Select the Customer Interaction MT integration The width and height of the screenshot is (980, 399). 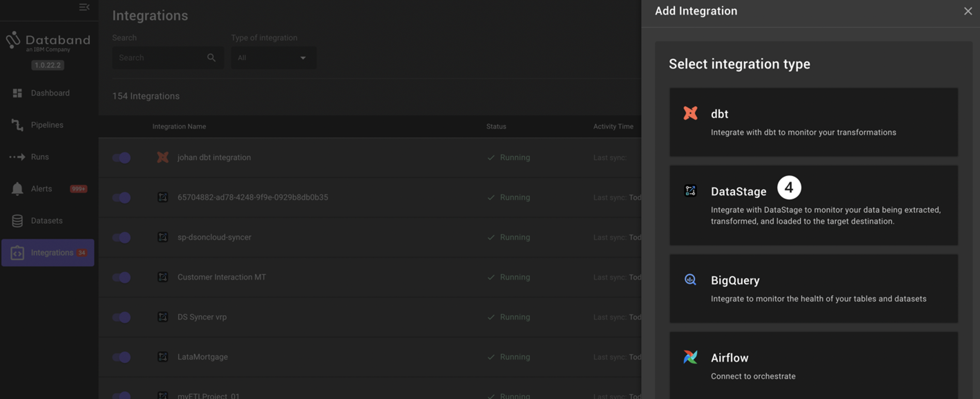[x=222, y=277]
